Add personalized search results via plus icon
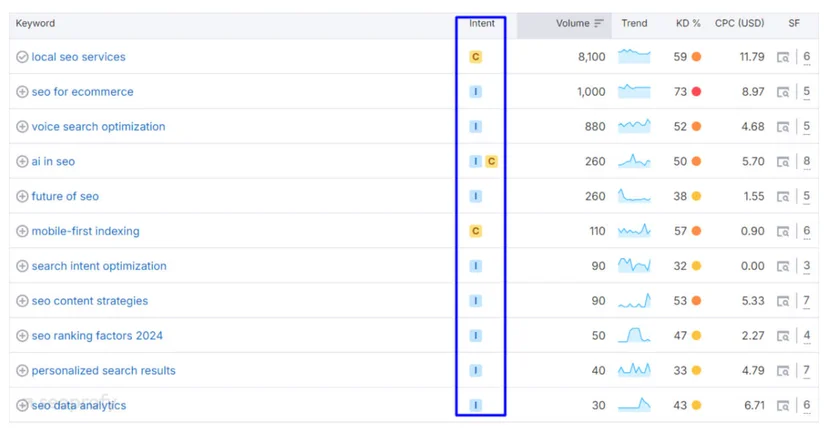 (x=22, y=370)
